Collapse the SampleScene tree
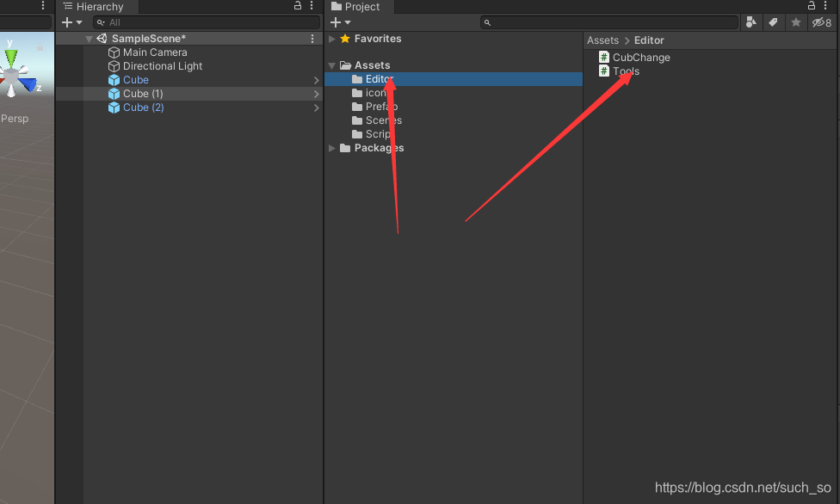 89,39
